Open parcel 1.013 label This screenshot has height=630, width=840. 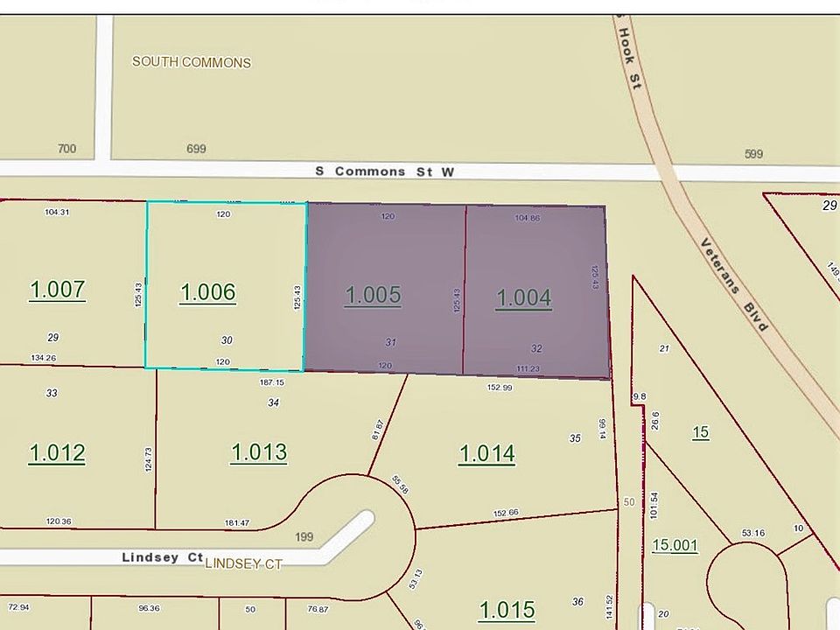point(259,452)
